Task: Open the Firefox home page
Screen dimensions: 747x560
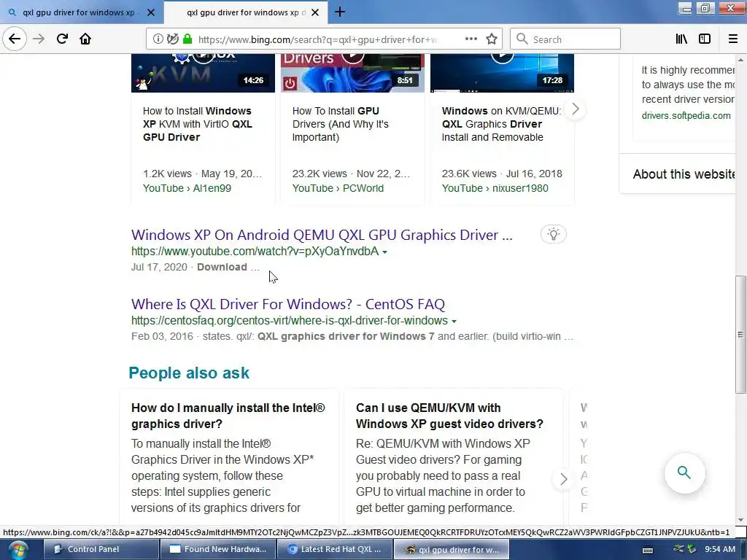Action: (x=85, y=39)
